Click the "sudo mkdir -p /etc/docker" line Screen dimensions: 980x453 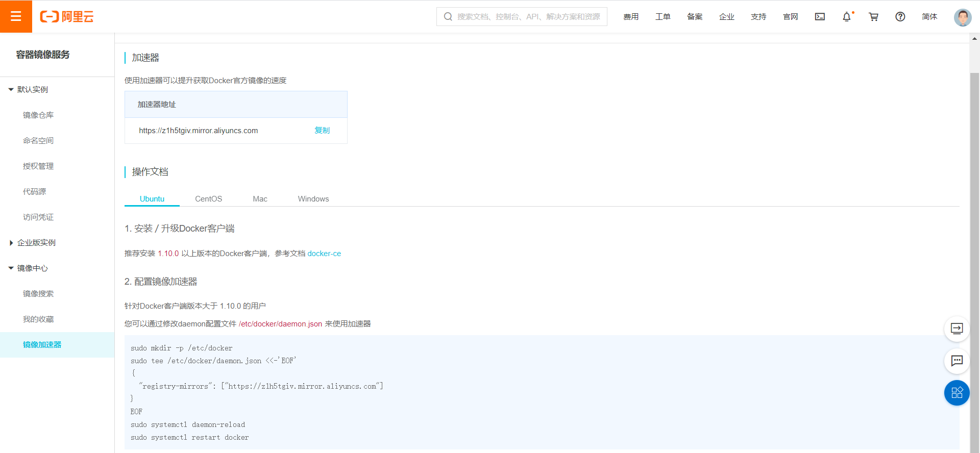pyautogui.click(x=182, y=348)
